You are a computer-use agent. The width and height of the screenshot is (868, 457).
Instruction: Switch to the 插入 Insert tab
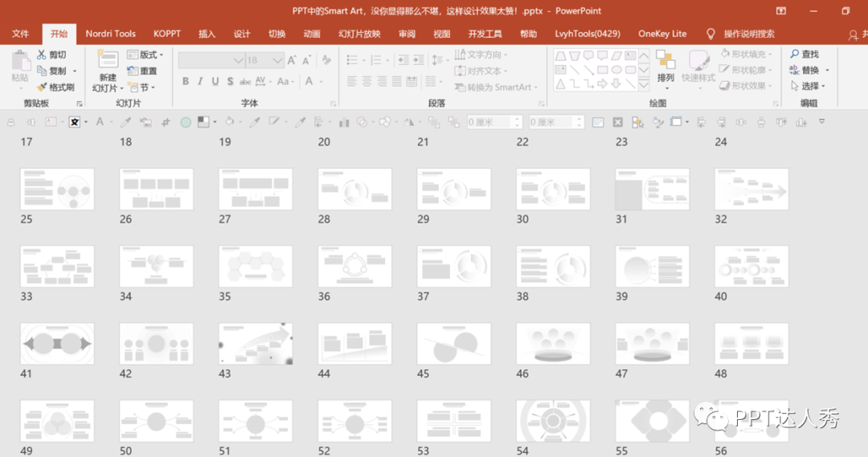pos(207,34)
